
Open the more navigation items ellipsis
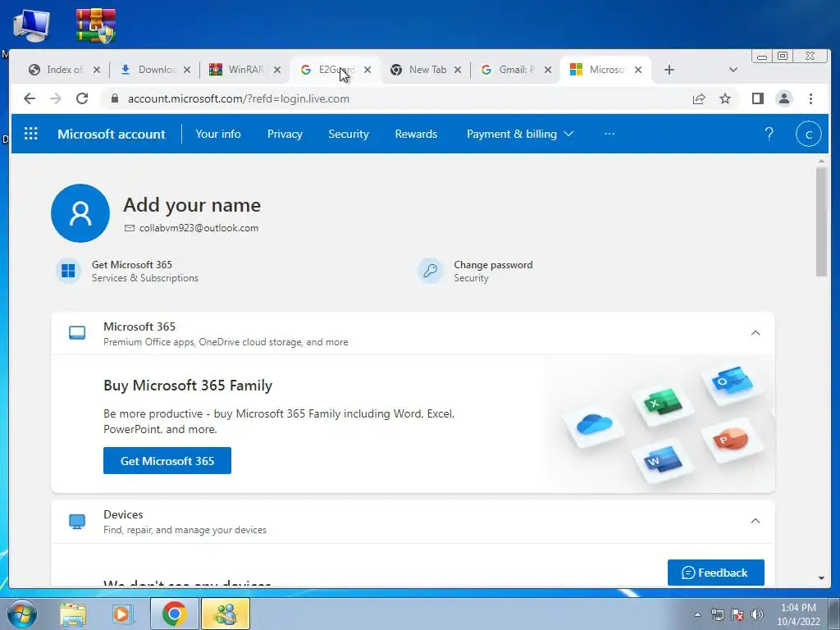tap(609, 134)
